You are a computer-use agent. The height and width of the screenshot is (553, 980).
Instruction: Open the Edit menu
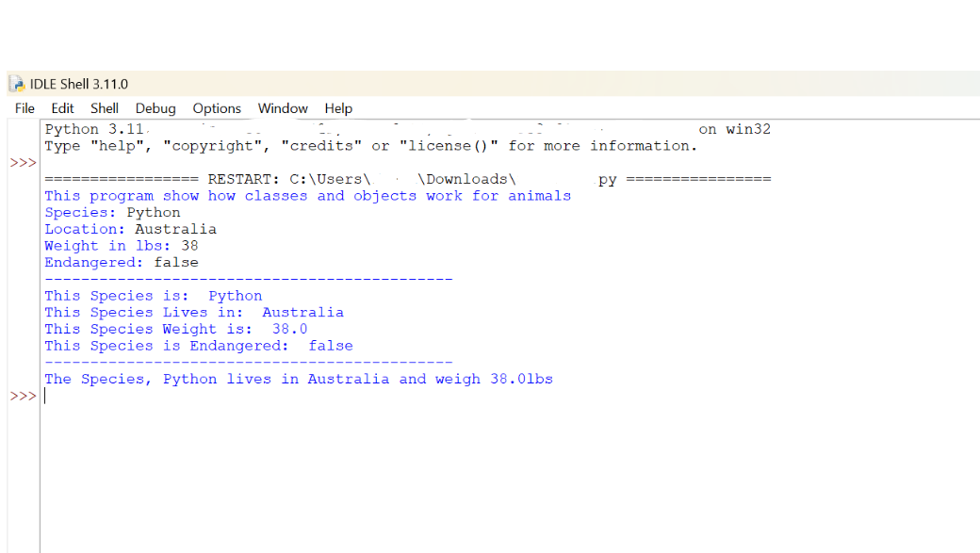pyautogui.click(x=62, y=108)
